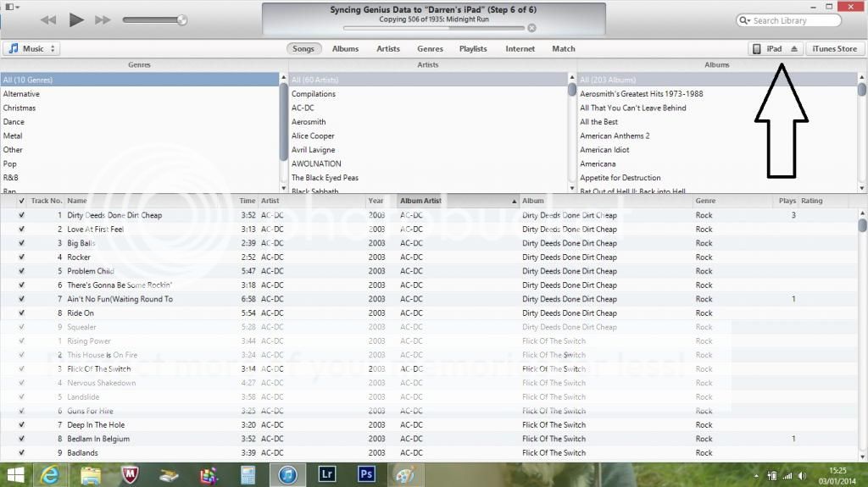Select Avril Lavigne in the Artists list
The height and width of the screenshot is (487, 868).
314,150
